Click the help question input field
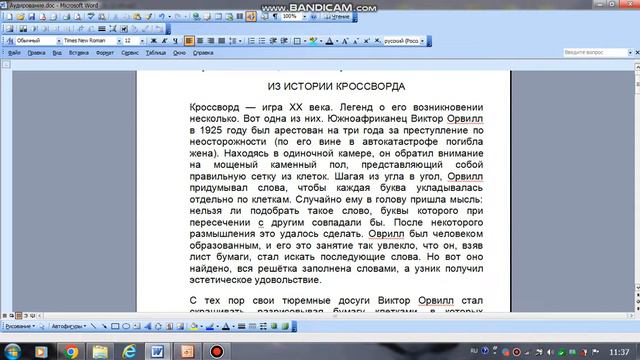Screen dimensions: 640x360 (x=595, y=52)
